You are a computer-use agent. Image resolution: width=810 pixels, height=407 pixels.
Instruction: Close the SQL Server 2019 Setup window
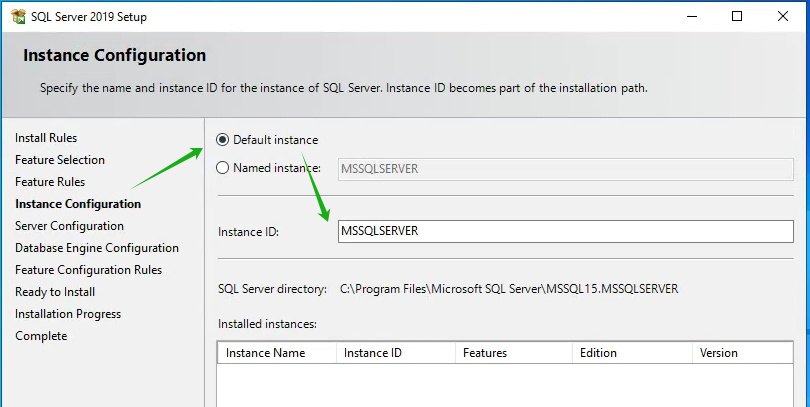tap(783, 17)
